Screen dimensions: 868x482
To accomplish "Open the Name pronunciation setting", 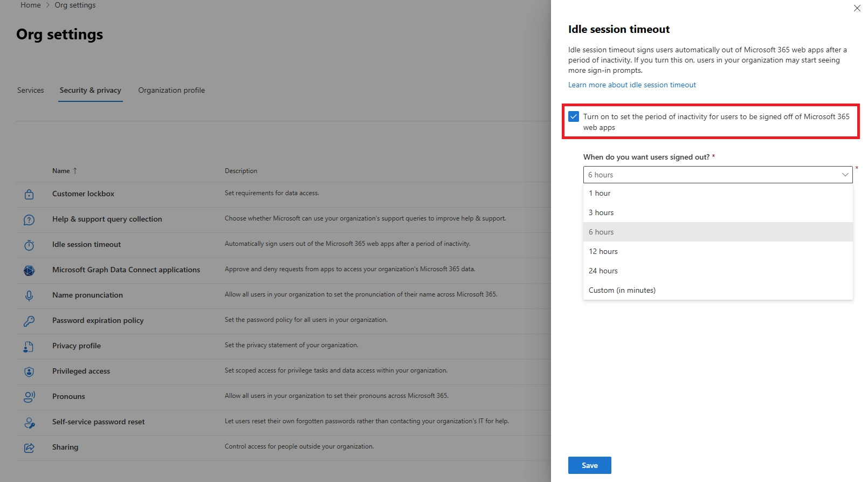I will tap(87, 295).
